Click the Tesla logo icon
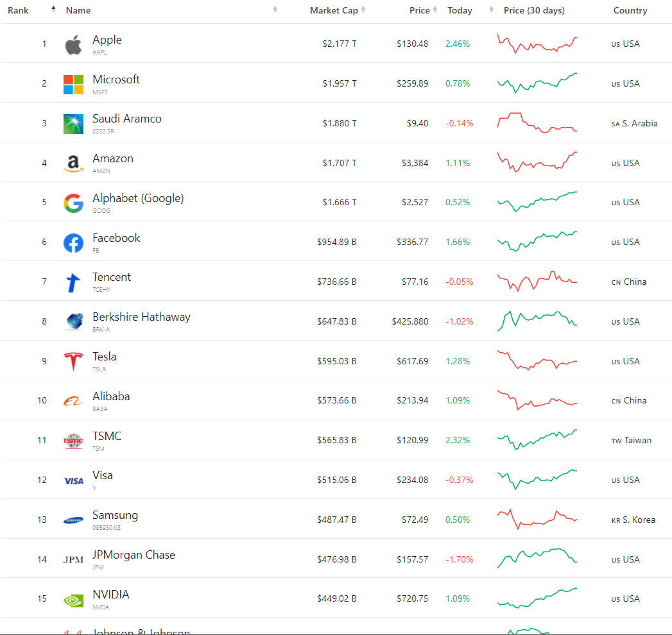Image resolution: width=672 pixels, height=635 pixels. 73,361
